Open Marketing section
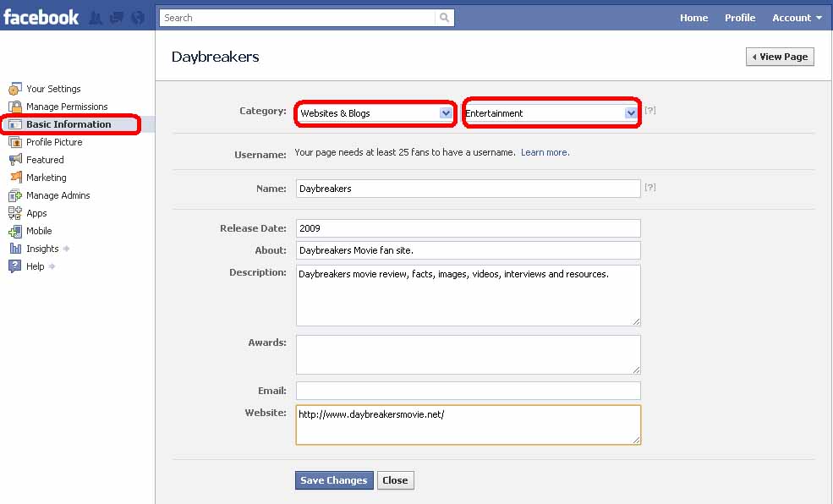The height and width of the screenshot is (504, 833). point(47,178)
